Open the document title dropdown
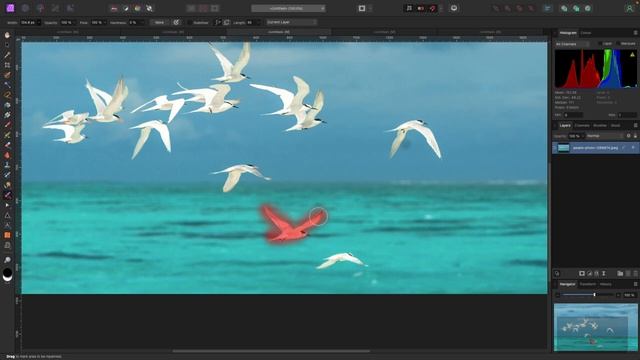This screenshot has height=360, width=640. pyautogui.click(x=288, y=8)
